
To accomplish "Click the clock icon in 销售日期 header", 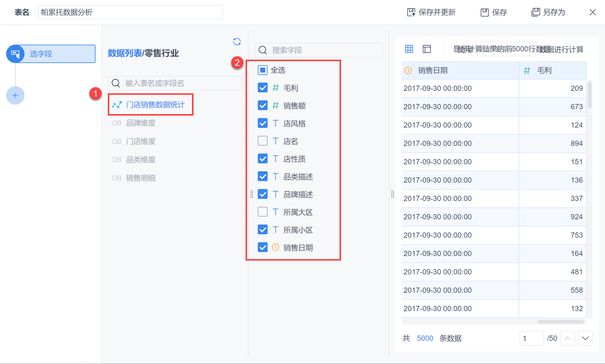I will click(x=408, y=70).
